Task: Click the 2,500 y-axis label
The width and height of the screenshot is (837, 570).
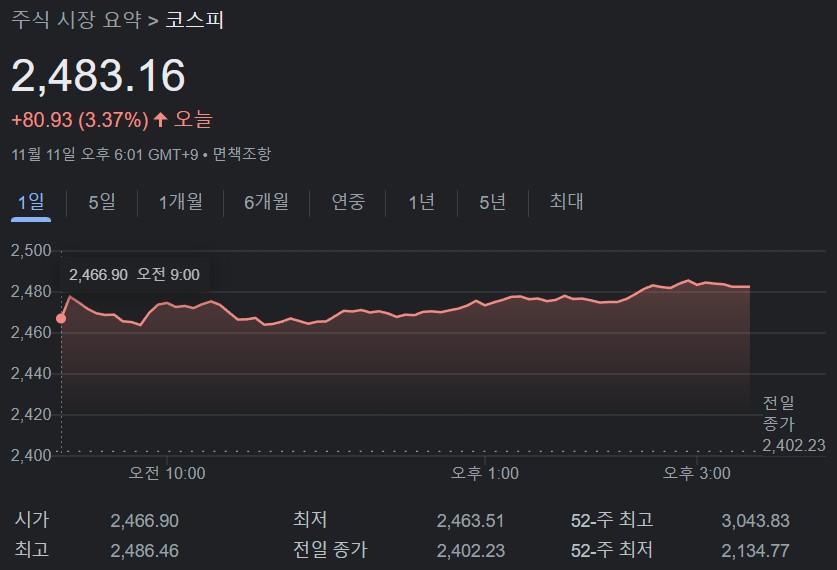Action: (x=31, y=250)
